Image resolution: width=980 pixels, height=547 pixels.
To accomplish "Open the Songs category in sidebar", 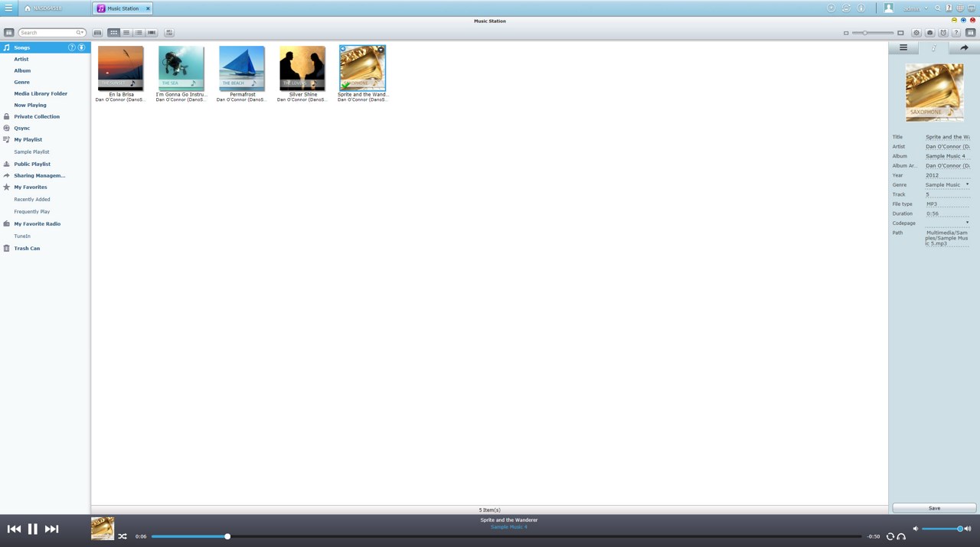I will point(45,47).
